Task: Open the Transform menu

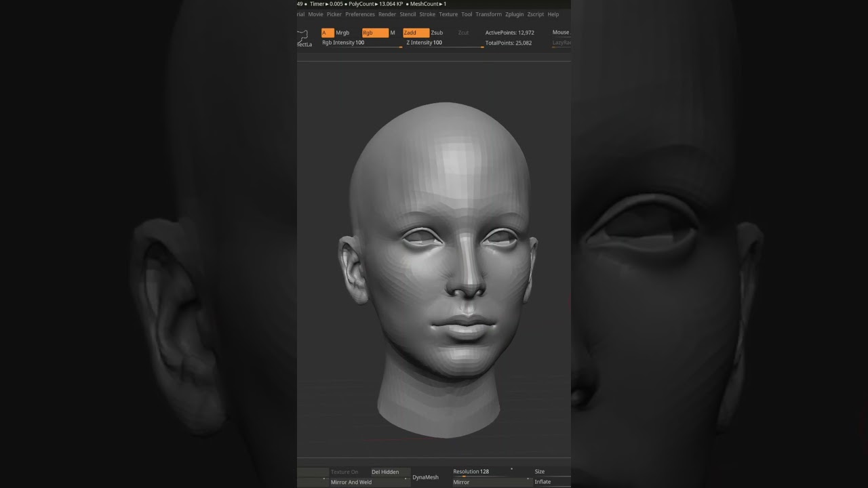Action: [489, 14]
